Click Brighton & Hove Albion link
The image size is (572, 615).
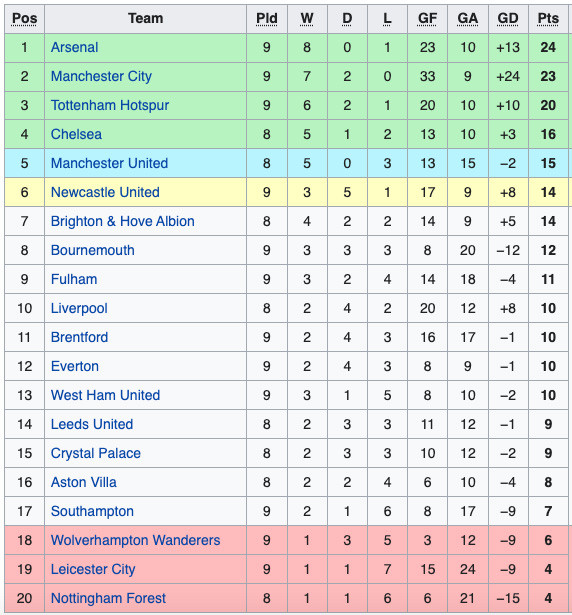click(123, 222)
